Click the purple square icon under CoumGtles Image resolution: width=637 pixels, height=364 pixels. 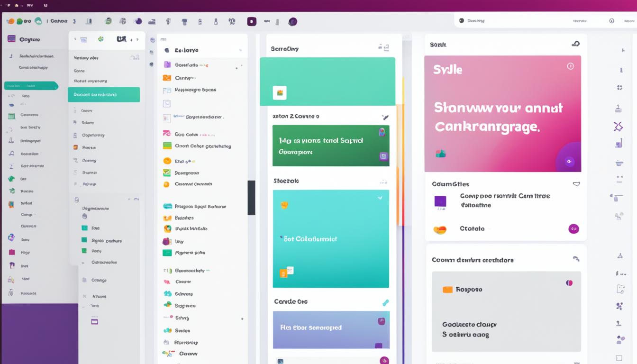440,202
